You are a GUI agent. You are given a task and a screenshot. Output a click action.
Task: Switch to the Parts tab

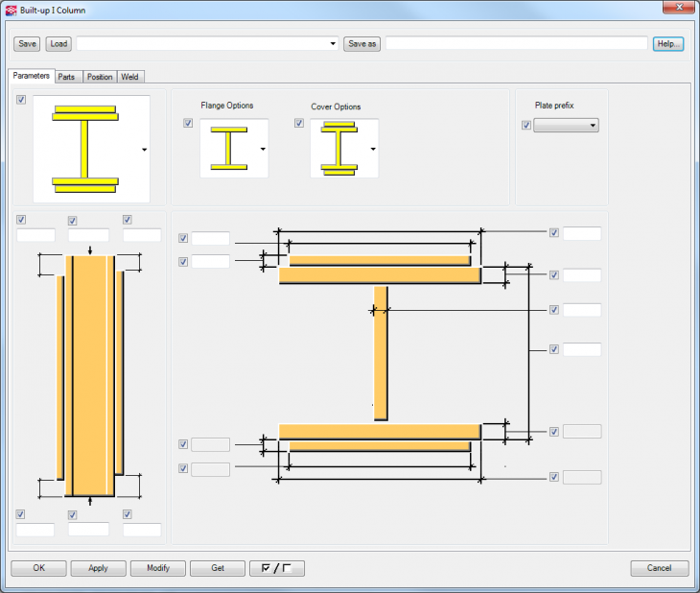tap(66, 77)
